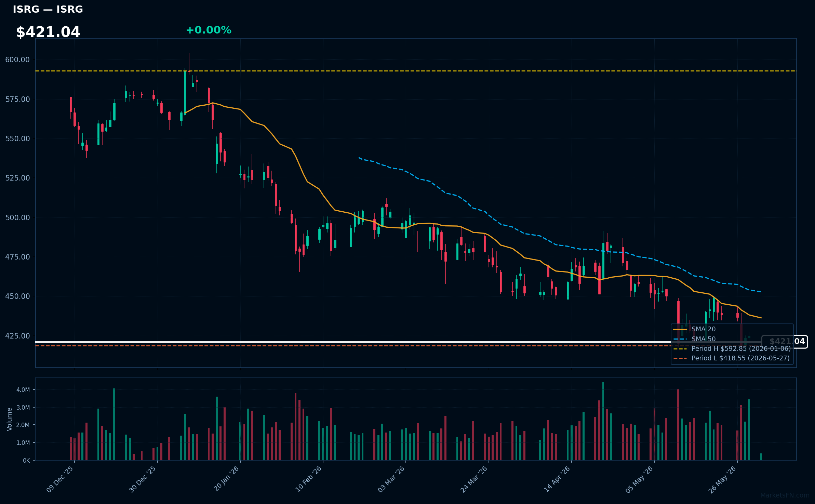
Task: Click the Period H $592.85 legend entry
Action: pyautogui.click(x=732, y=349)
